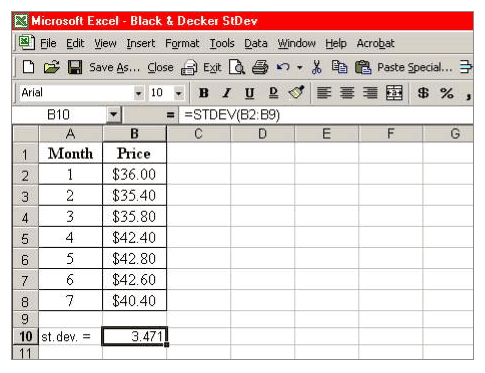Screen dimensions: 485x373
Task: Open the Name Box dropdown arrow
Action: [x=113, y=115]
